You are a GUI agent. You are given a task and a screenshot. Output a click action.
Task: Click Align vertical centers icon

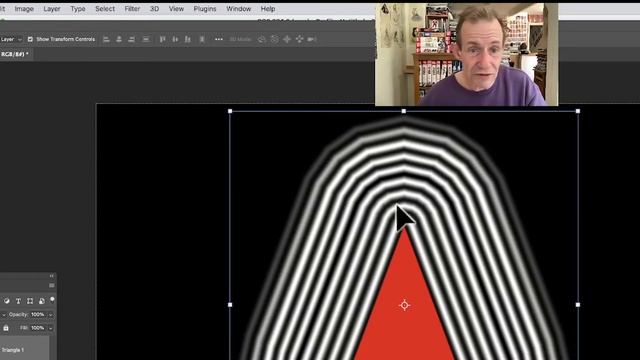[175, 39]
